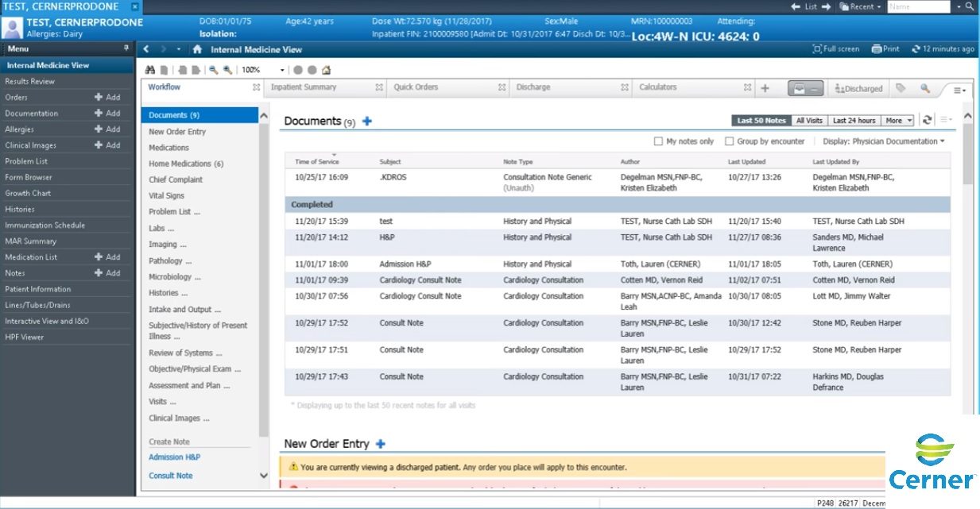The width and height of the screenshot is (980, 509).
Task: Click the tag icon in the workflow toolbar
Action: click(x=899, y=88)
